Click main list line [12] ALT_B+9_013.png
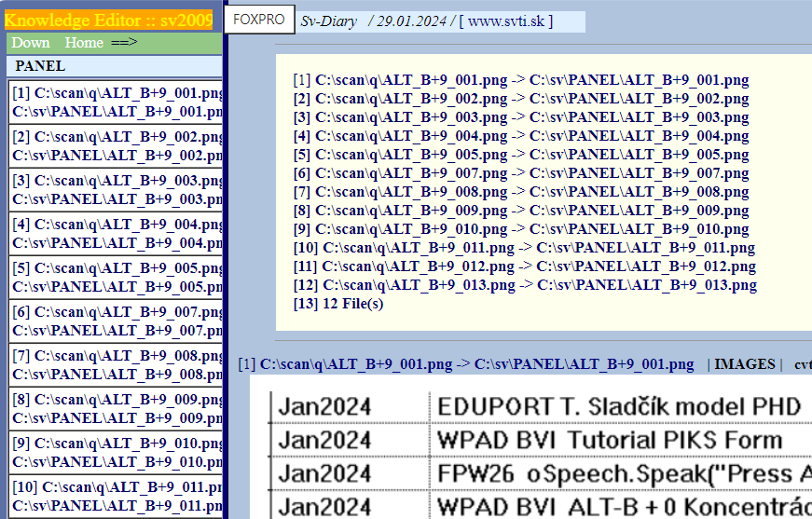This screenshot has height=519, width=812. [x=524, y=285]
